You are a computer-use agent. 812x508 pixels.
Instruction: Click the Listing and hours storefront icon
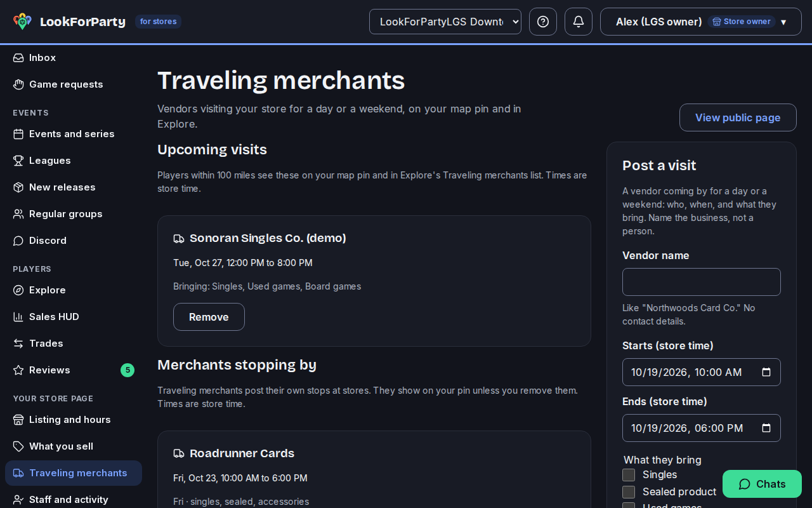(x=18, y=420)
